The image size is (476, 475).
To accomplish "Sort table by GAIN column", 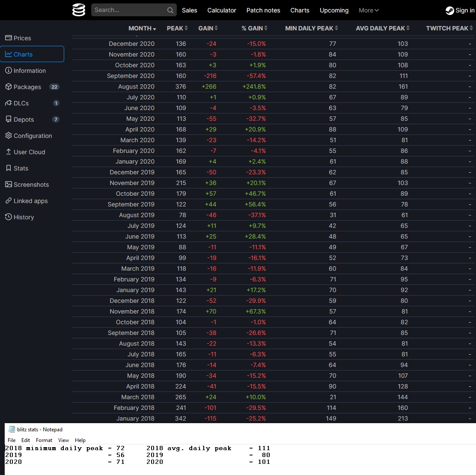I will [208, 28].
